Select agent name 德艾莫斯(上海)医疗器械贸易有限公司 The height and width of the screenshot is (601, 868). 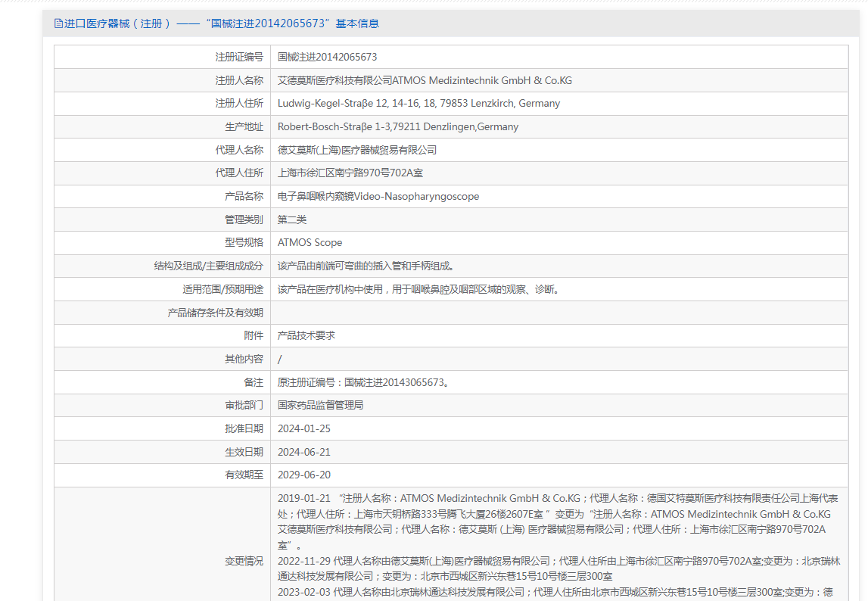[x=357, y=150]
